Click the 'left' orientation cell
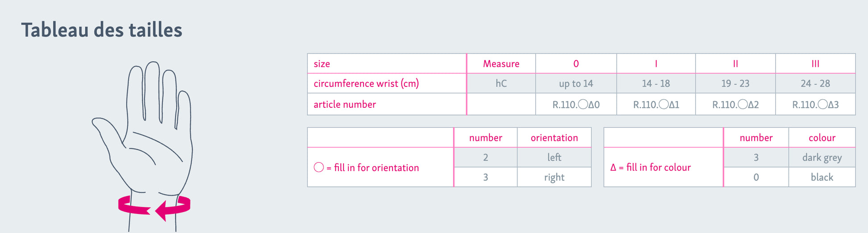Image resolution: width=868 pixels, height=233 pixels. 554,157
